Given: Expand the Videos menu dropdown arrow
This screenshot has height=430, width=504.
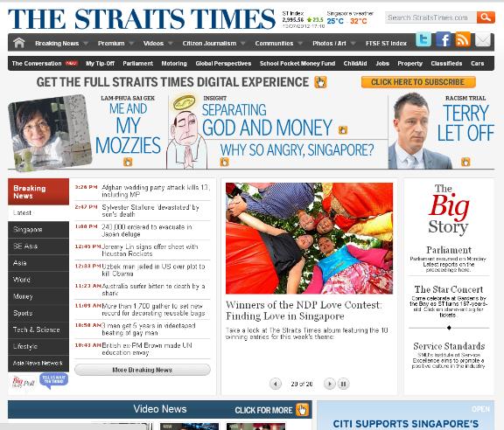Looking at the screenshot, I should point(171,43).
